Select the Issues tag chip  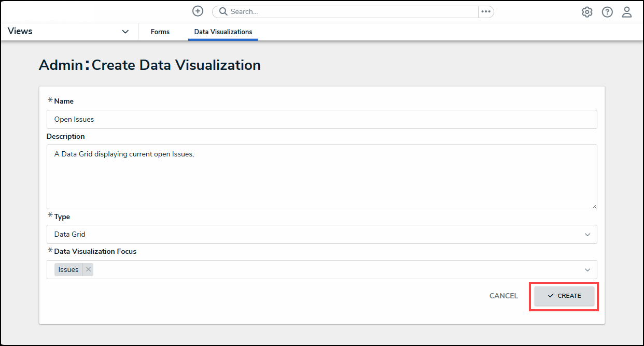68,269
